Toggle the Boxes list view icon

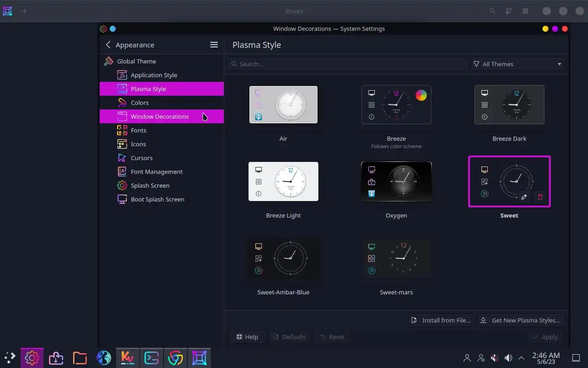pyautogui.click(x=509, y=11)
